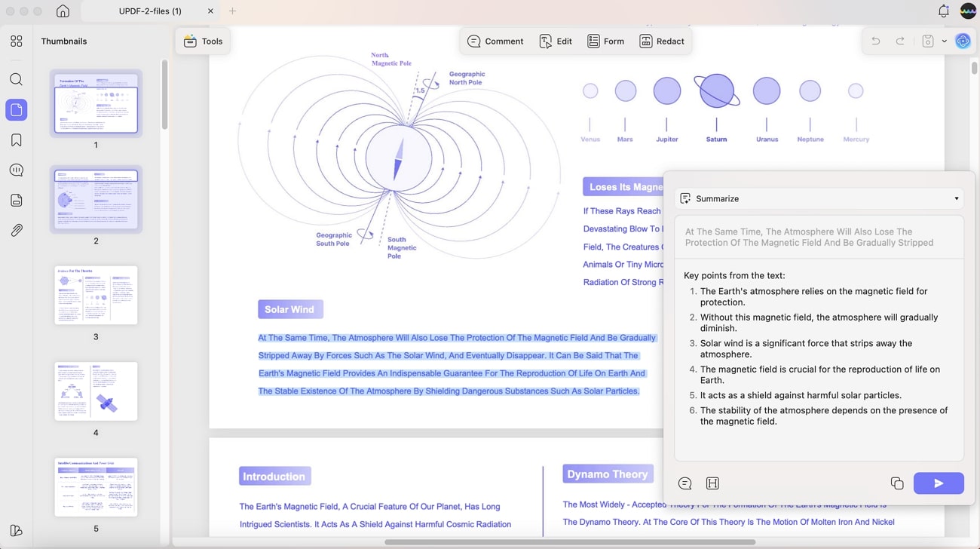Click the horizontal scrollbar at bottom
This screenshot has height=549, width=980.
pyautogui.click(x=570, y=542)
